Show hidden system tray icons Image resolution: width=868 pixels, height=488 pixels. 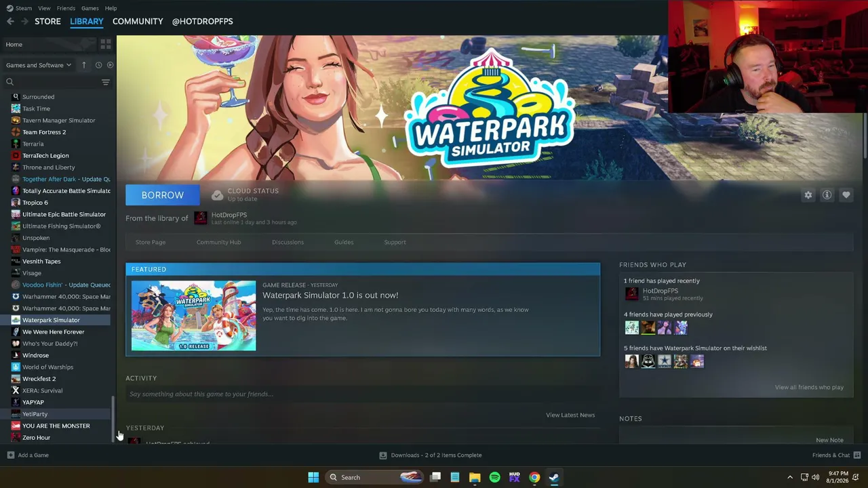pos(789,477)
